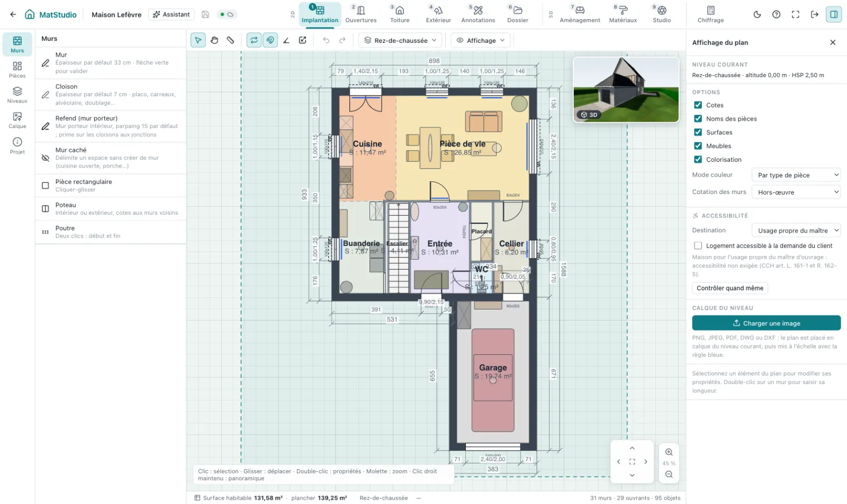Open Niveaux in the left sidebar

[17, 95]
